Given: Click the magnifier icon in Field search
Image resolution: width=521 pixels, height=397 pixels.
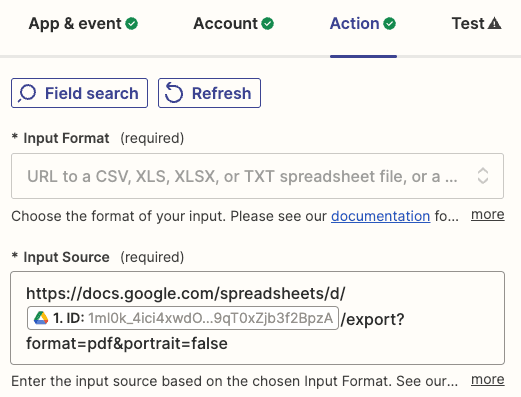Looking at the screenshot, I should pos(27,93).
